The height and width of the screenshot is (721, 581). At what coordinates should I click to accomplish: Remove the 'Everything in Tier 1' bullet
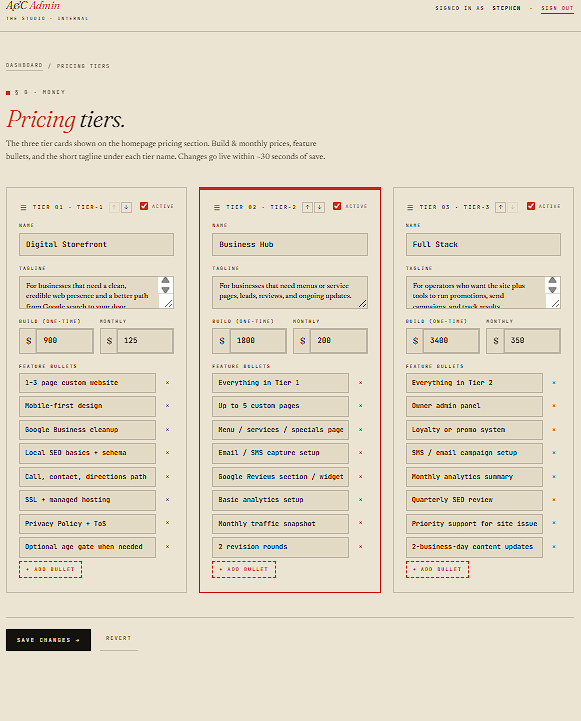360,383
